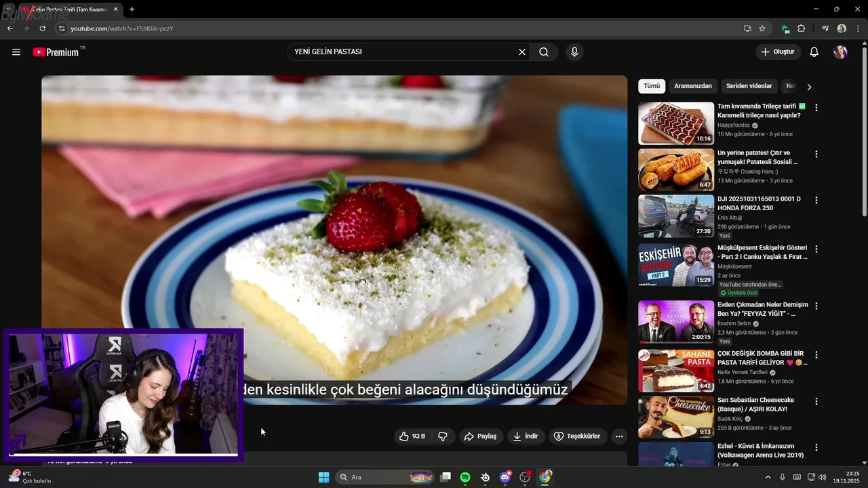Clear the search query with the X
868x488 pixels.
coord(522,52)
